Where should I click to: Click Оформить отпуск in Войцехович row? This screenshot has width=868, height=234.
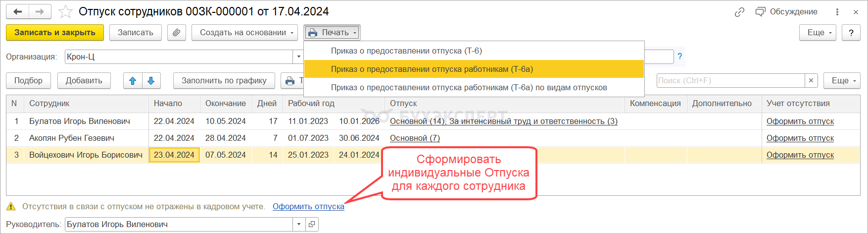point(800,155)
